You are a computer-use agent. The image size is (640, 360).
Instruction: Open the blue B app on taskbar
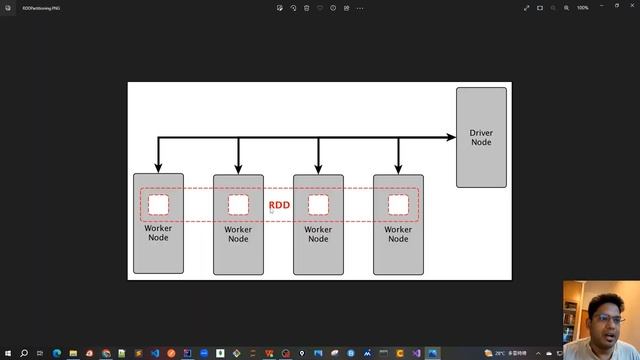[351, 353]
